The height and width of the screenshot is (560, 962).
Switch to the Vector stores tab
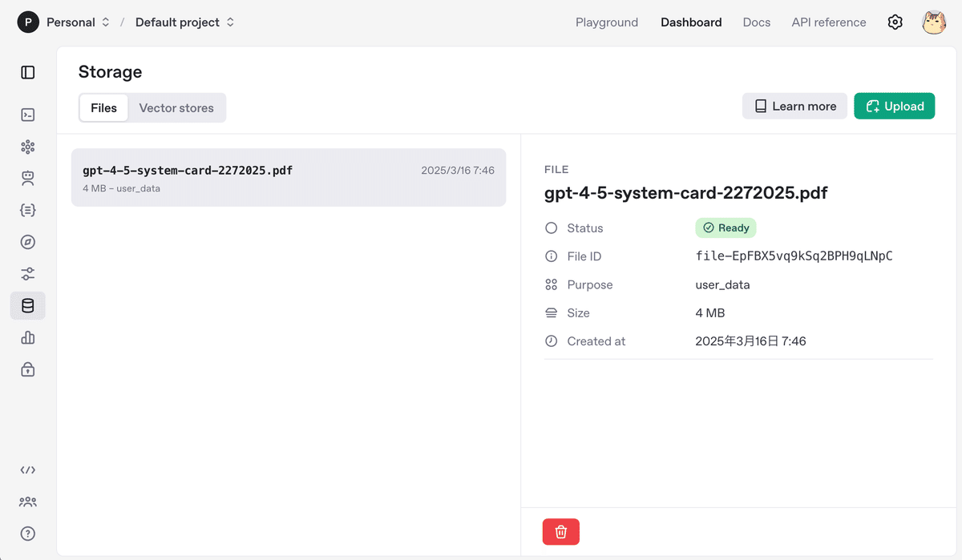tap(176, 107)
